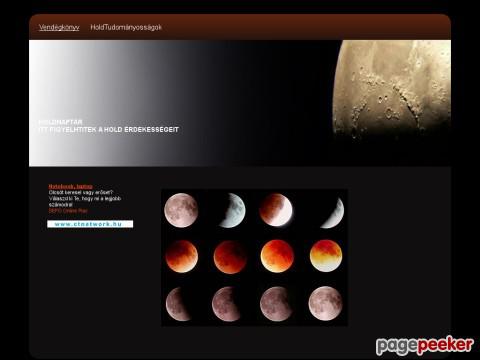Click the thin crescent moon at top right
The width and height of the screenshot is (480, 360).
click(333, 213)
